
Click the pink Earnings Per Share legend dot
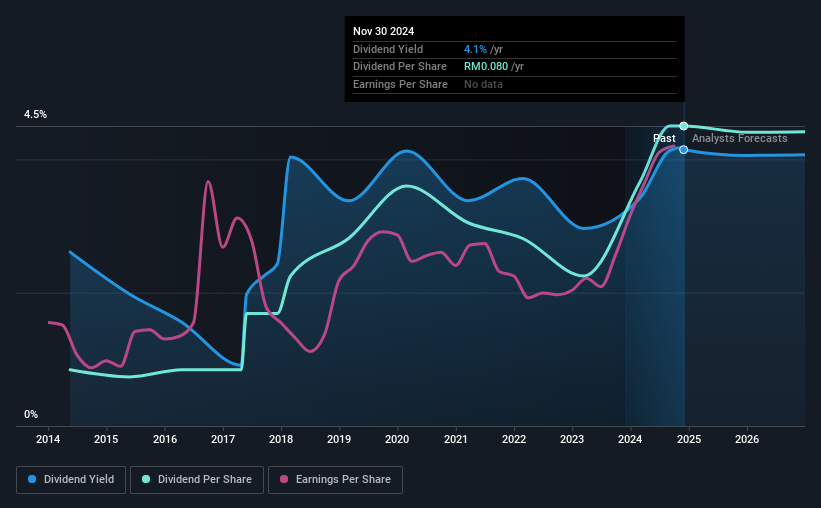[284, 479]
